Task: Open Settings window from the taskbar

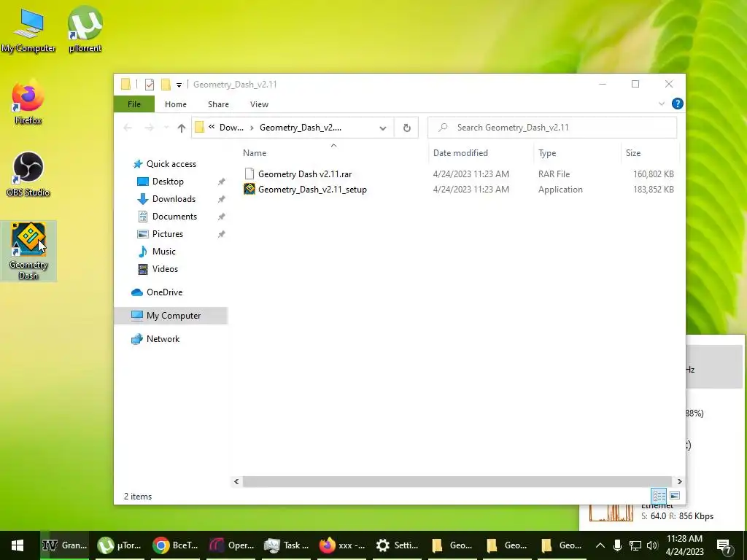Action: [397, 545]
